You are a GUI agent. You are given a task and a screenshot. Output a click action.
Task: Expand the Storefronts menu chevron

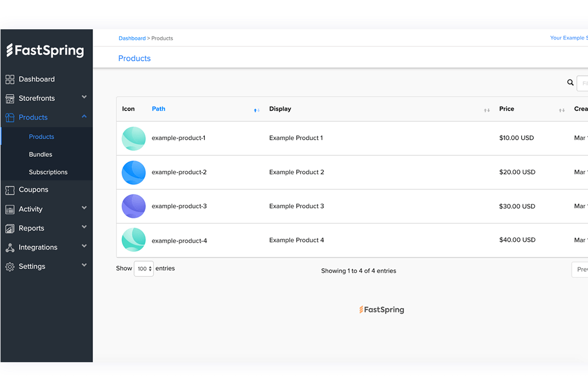pyautogui.click(x=84, y=97)
